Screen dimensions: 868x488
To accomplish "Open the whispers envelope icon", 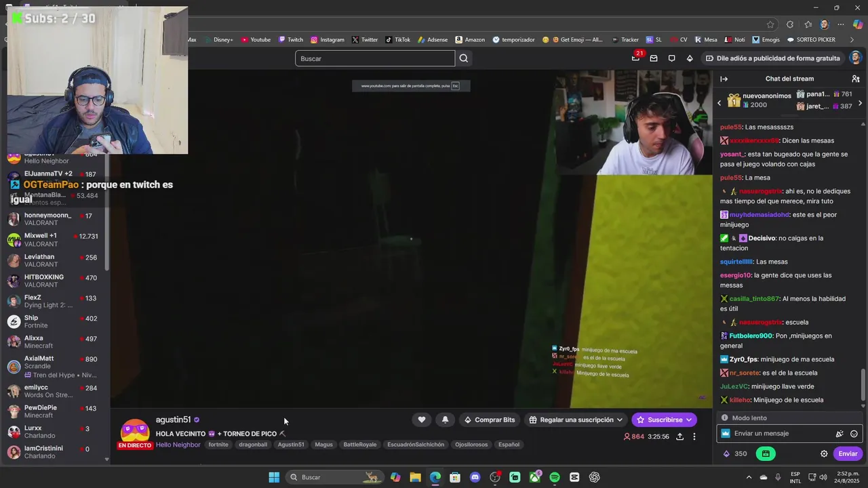I will click(654, 58).
